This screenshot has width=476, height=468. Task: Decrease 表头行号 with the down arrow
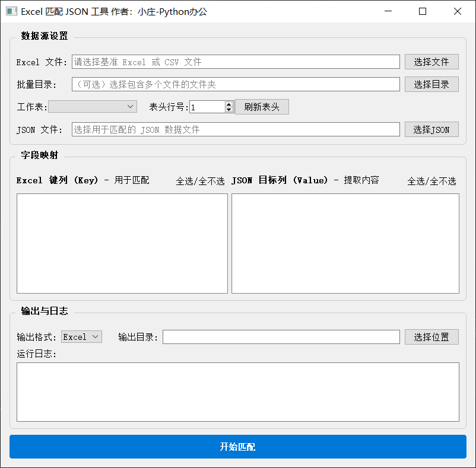pyautogui.click(x=229, y=110)
